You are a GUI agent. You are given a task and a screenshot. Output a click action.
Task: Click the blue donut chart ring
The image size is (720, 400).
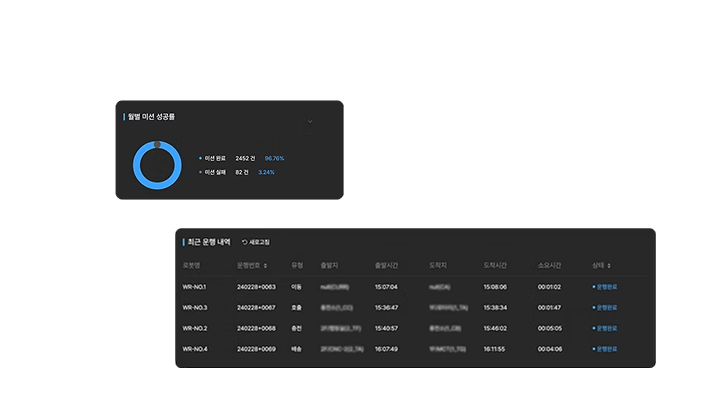coord(138,165)
